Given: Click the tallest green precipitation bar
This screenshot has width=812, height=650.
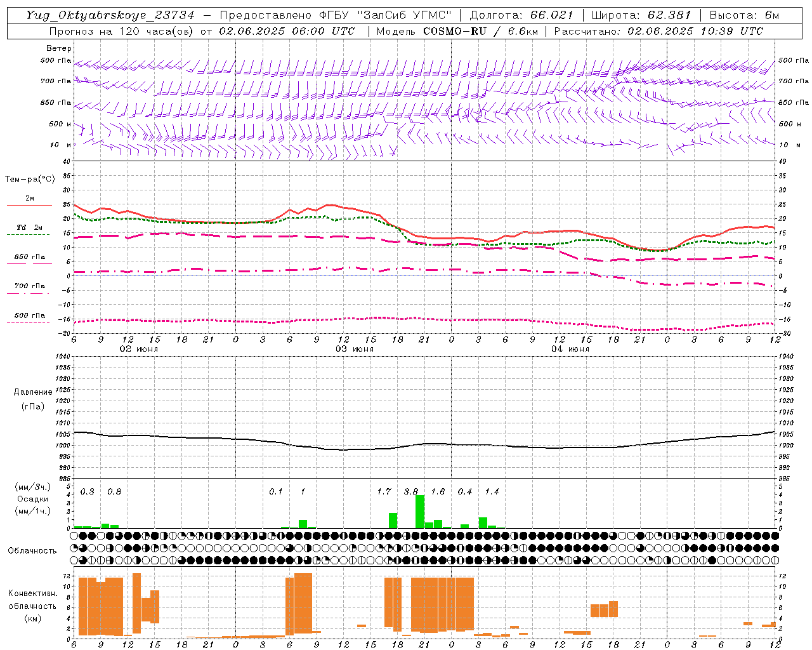Looking at the screenshot, I should tap(420, 512).
